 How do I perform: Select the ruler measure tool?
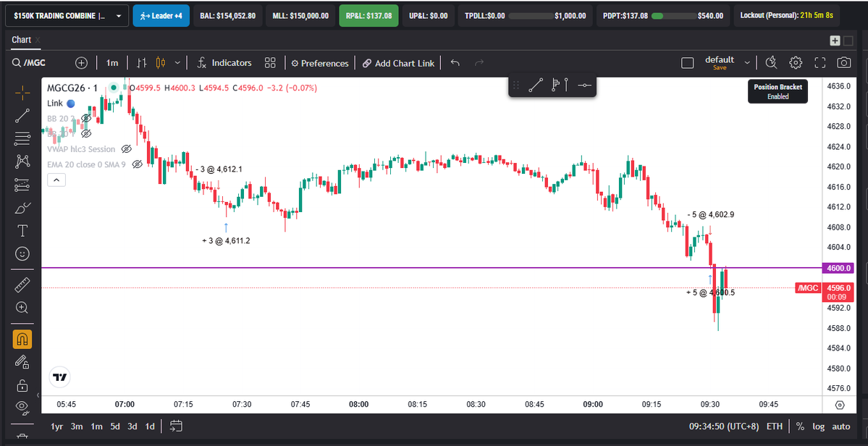click(22, 285)
